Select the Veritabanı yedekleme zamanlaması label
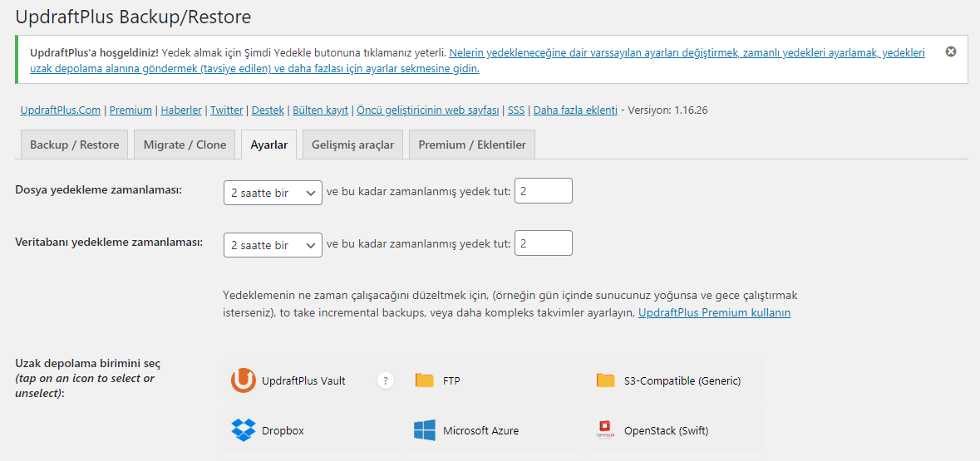 click(x=109, y=242)
